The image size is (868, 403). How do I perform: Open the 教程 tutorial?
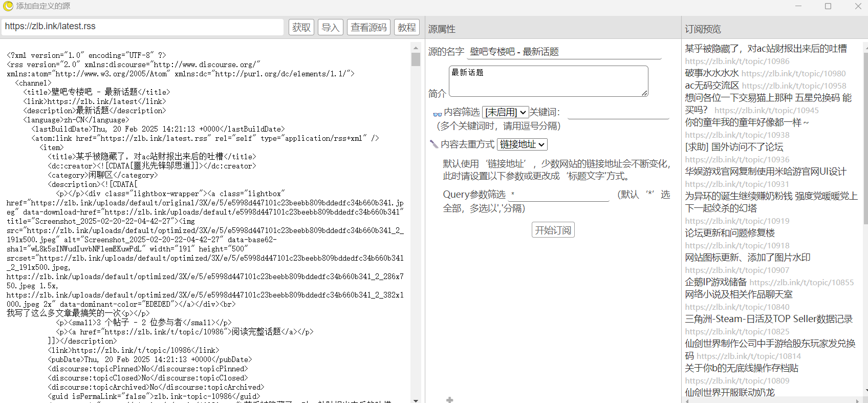tap(407, 27)
